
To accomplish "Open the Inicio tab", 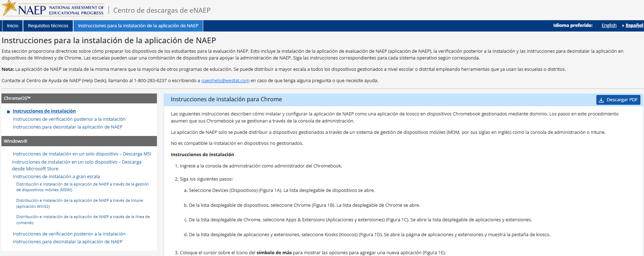I will 13,26.
